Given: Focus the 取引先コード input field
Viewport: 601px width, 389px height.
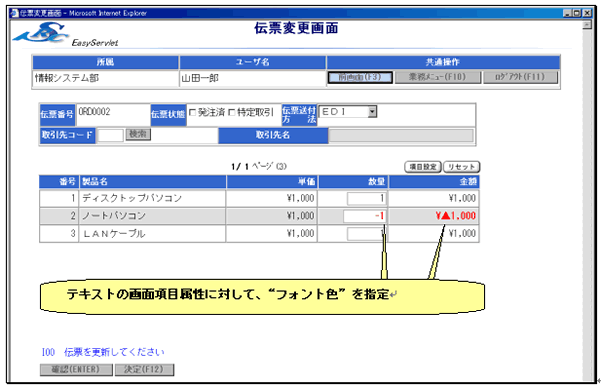Looking at the screenshot, I should 110,135.
